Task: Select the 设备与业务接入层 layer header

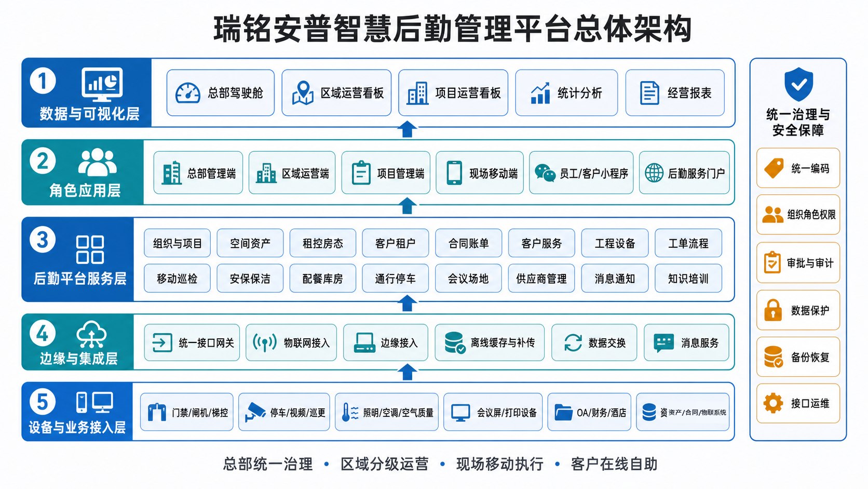Action: 77,412
